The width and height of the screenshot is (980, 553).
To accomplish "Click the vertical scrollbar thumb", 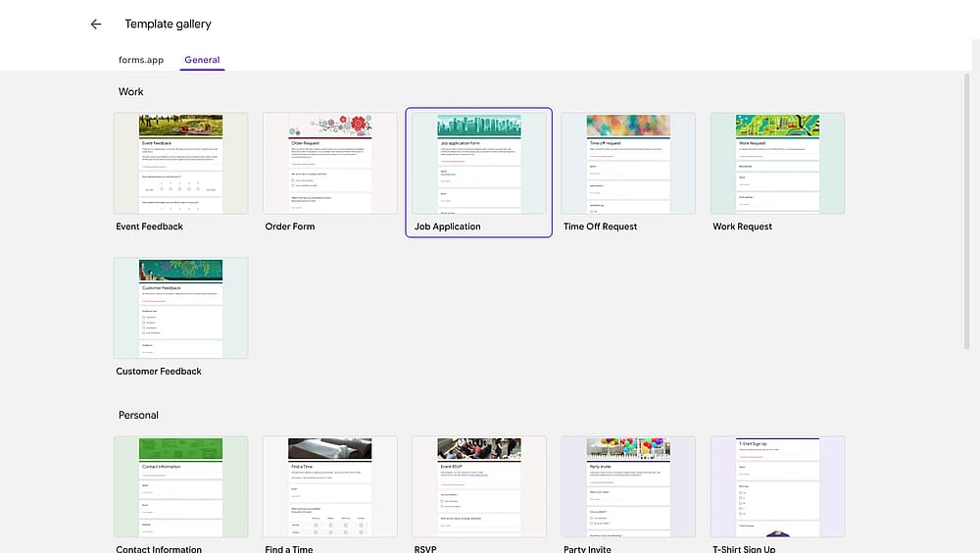I will click(967, 211).
